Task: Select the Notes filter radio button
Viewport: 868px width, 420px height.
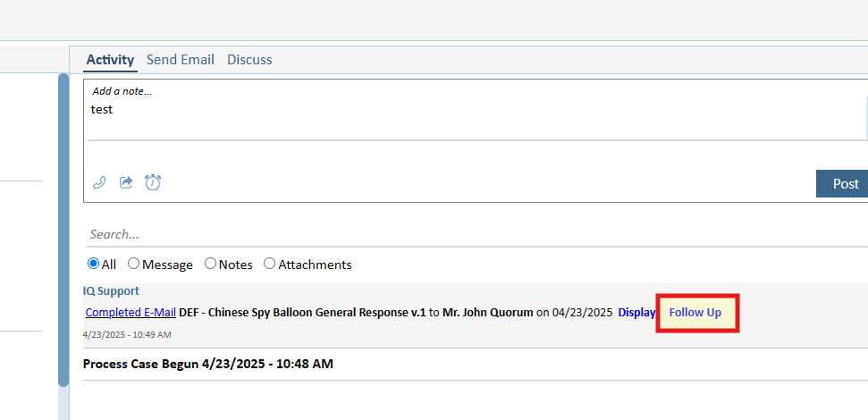Action: (x=210, y=264)
